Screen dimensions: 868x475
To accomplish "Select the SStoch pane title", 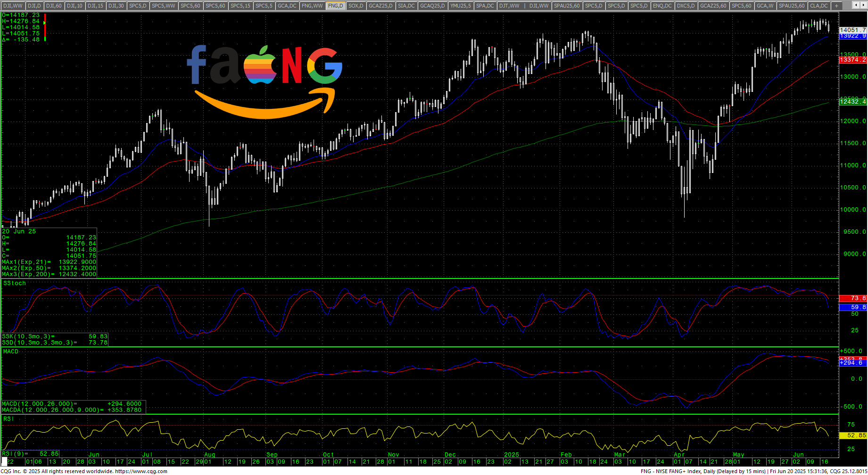I will [x=15, y=283].
